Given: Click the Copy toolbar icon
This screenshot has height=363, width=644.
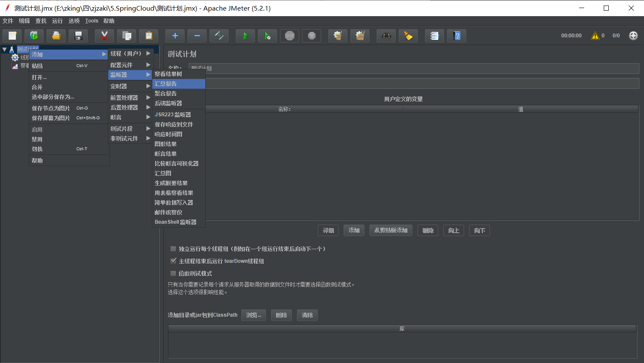Looking at the screenshot, I should 126,36.
